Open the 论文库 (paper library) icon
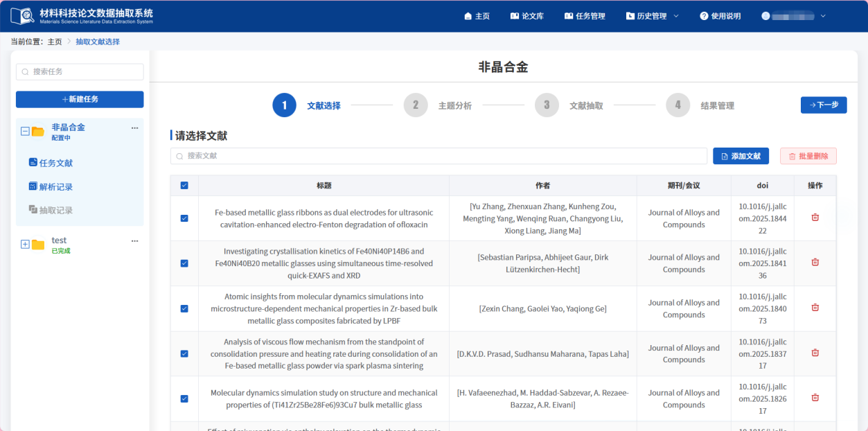The width and height of the screenshot is (868, 431). pos(514,15)
